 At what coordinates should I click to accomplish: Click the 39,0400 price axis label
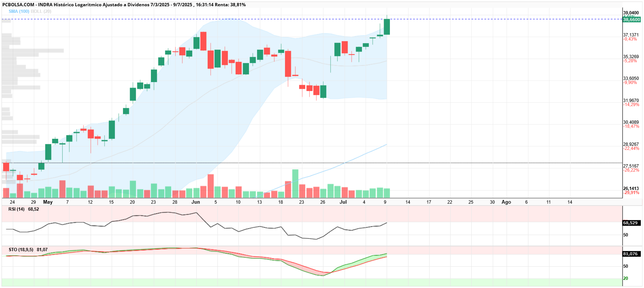(631, 13)
